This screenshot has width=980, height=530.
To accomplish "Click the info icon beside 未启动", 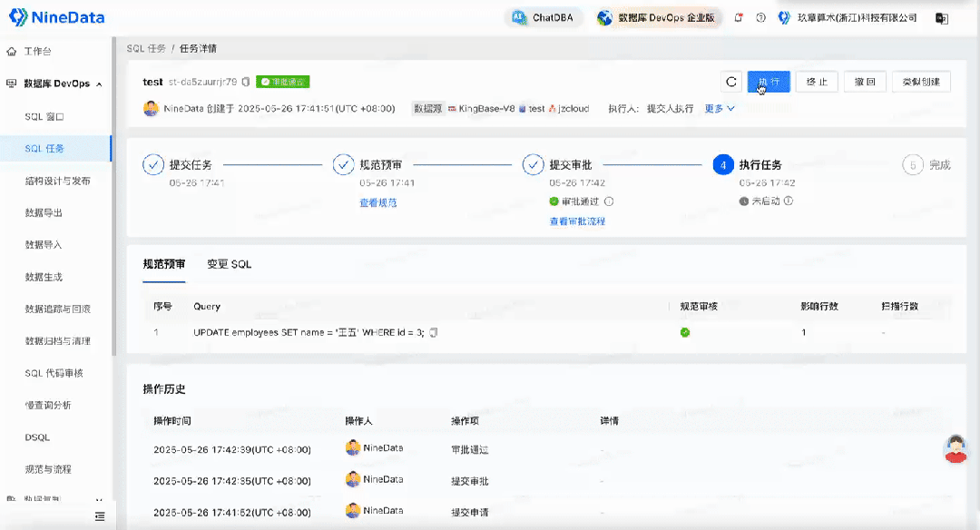I will point(789,201).
